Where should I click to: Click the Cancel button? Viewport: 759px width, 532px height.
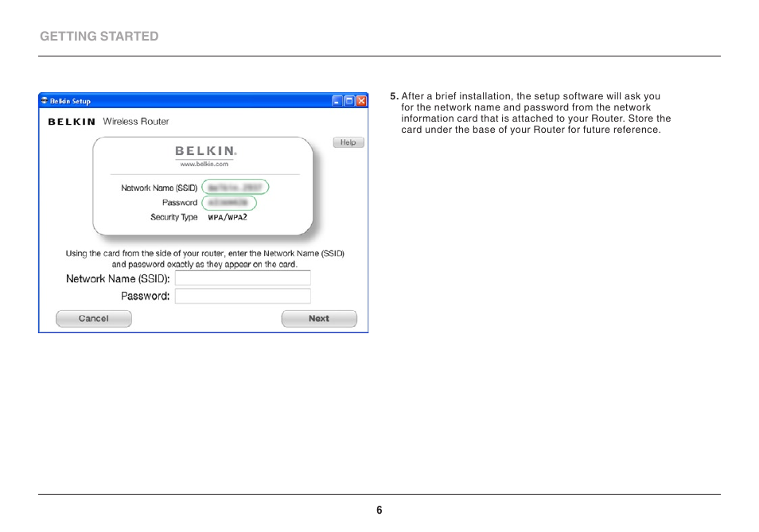94,319
